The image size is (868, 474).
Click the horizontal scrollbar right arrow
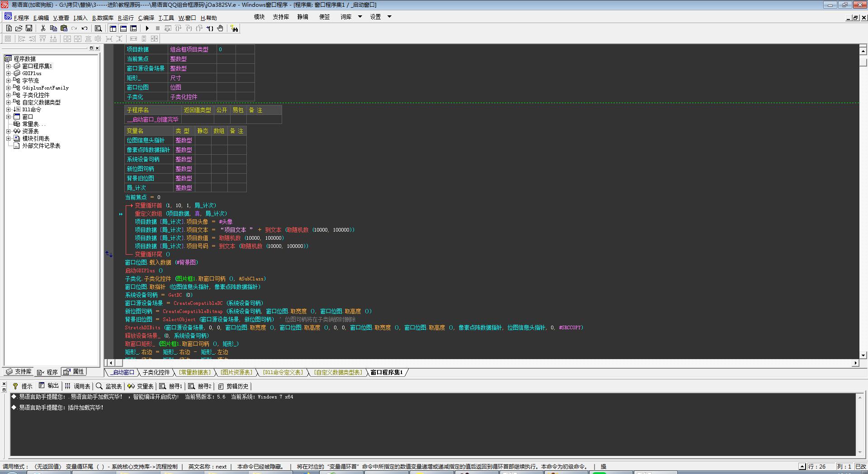855,363
